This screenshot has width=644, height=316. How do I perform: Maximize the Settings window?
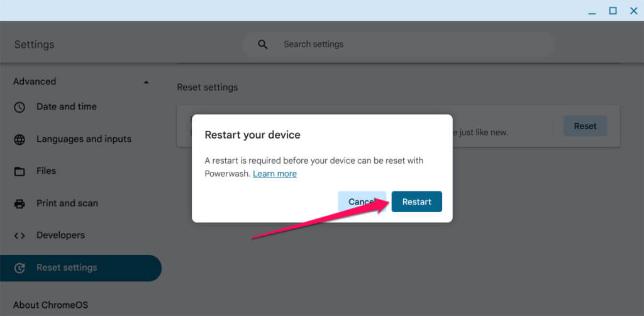[613, 11]
